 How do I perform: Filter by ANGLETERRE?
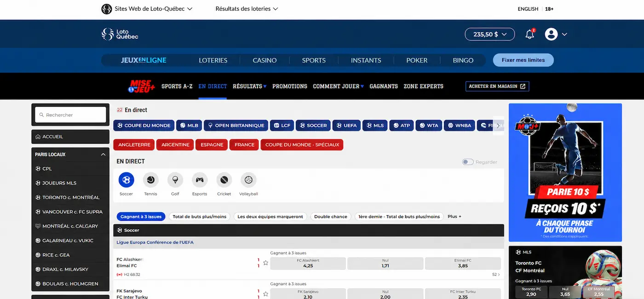134,144
